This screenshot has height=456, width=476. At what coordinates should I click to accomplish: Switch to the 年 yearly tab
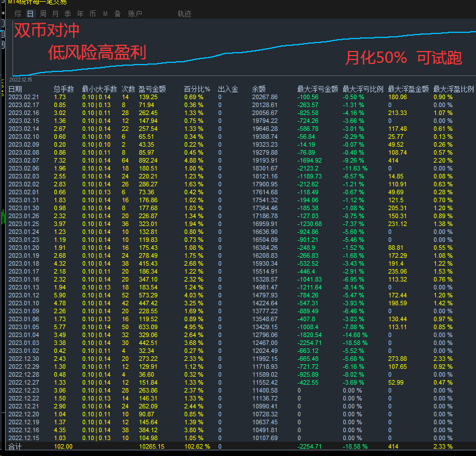[x=80, y=14]
